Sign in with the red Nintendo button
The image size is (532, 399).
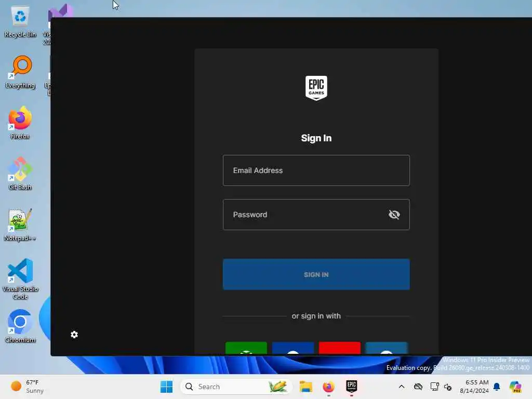click(340, 348)
